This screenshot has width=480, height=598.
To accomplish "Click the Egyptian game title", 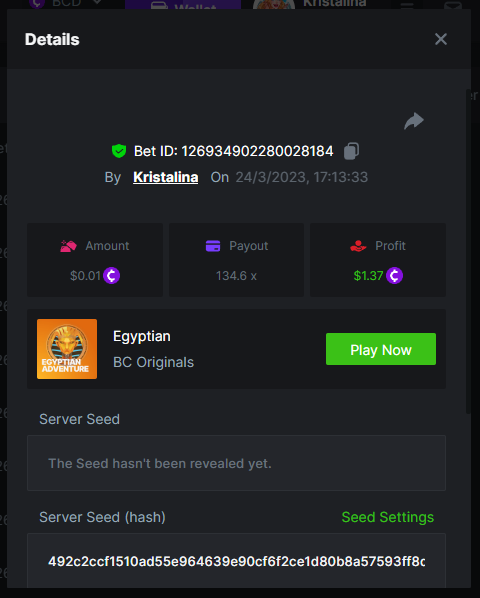I will pyautogui.click(x=142, y=337).
